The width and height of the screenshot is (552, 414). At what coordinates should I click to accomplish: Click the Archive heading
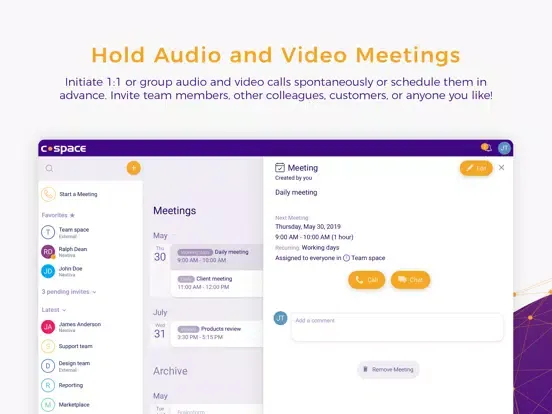coord(170,371)
